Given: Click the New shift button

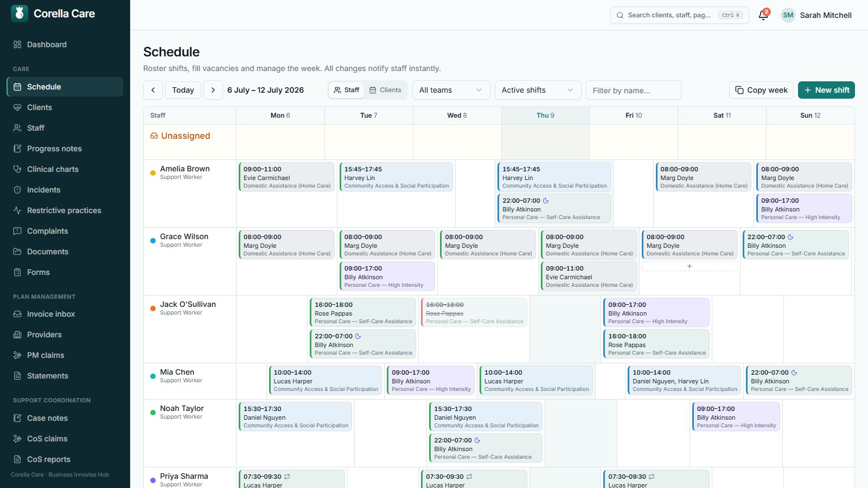Looking at the screenshot, I should (826, 90).
